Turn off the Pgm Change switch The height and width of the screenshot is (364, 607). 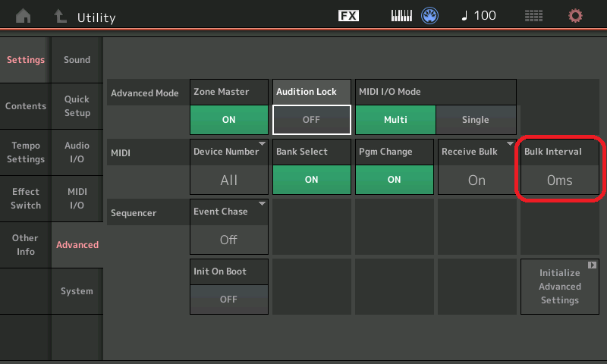point(394,180)
